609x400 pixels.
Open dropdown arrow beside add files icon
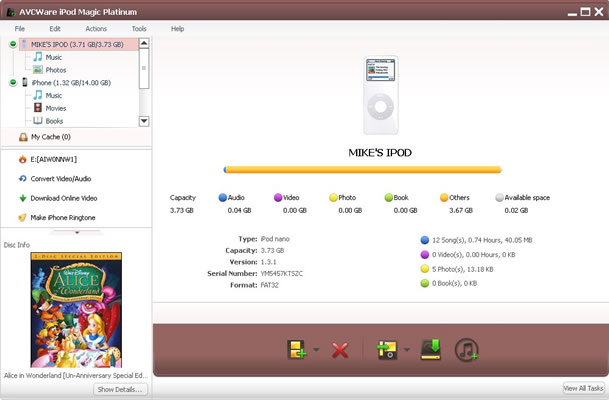coord(316,350)
